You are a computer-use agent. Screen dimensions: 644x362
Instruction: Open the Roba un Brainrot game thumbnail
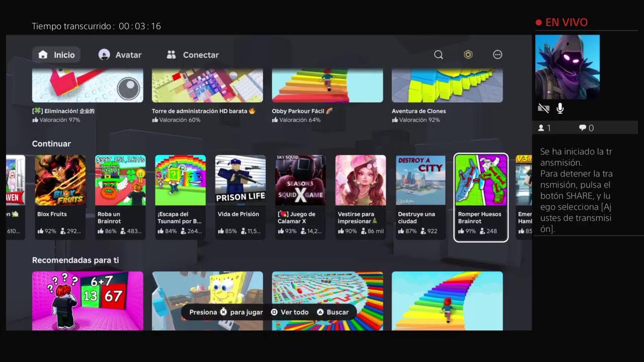pyautogui.click(x=120, y=180)
